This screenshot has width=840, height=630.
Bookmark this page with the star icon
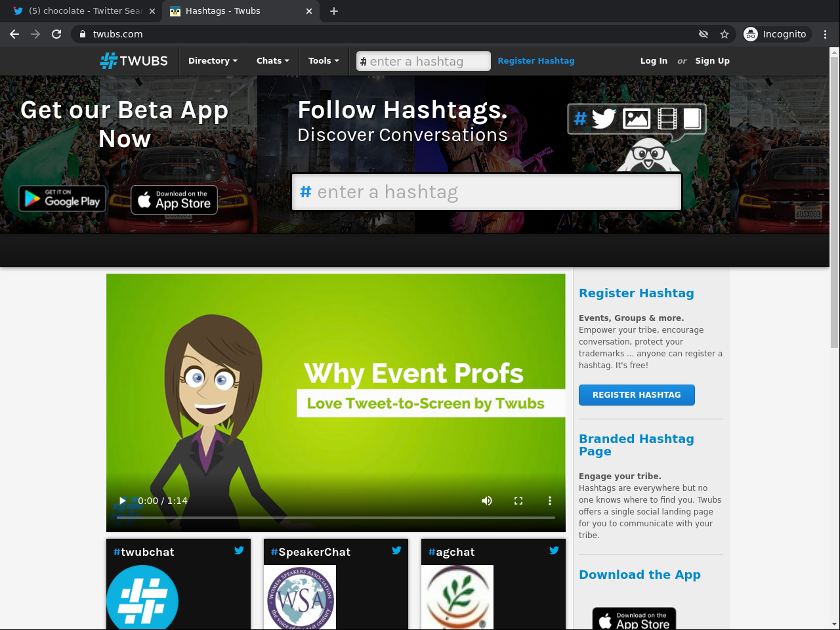[x=724, y=34]
